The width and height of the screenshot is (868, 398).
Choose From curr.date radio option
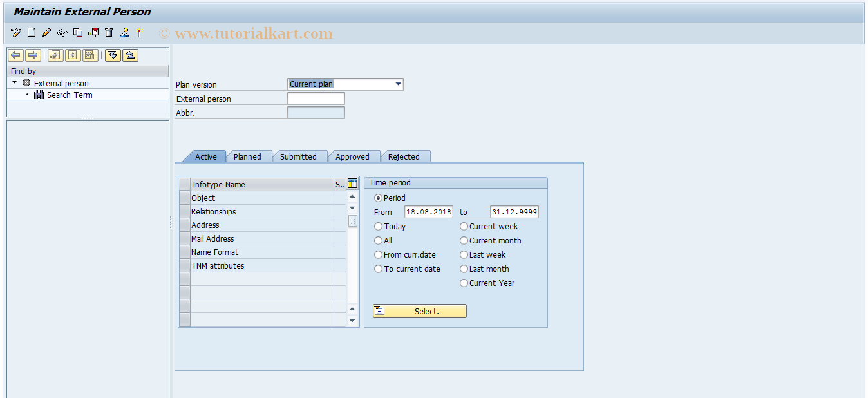378,254
